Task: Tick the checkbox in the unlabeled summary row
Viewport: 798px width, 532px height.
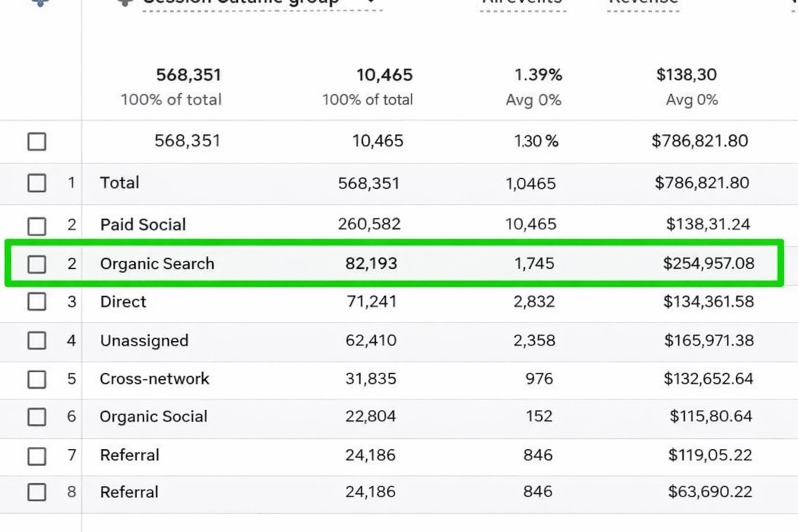Action: click(37, 141)
